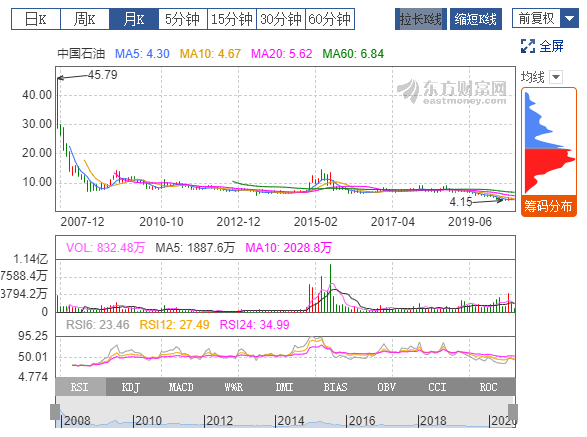
Task: Click the 2018 marker on the timeline
Action: tap(433, 421)
